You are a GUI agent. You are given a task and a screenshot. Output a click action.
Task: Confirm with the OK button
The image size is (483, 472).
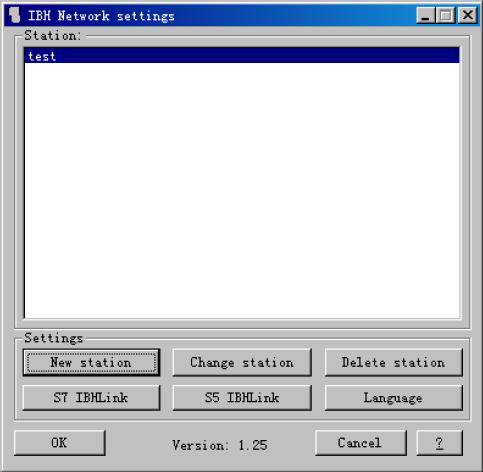[x=60, y=443]
